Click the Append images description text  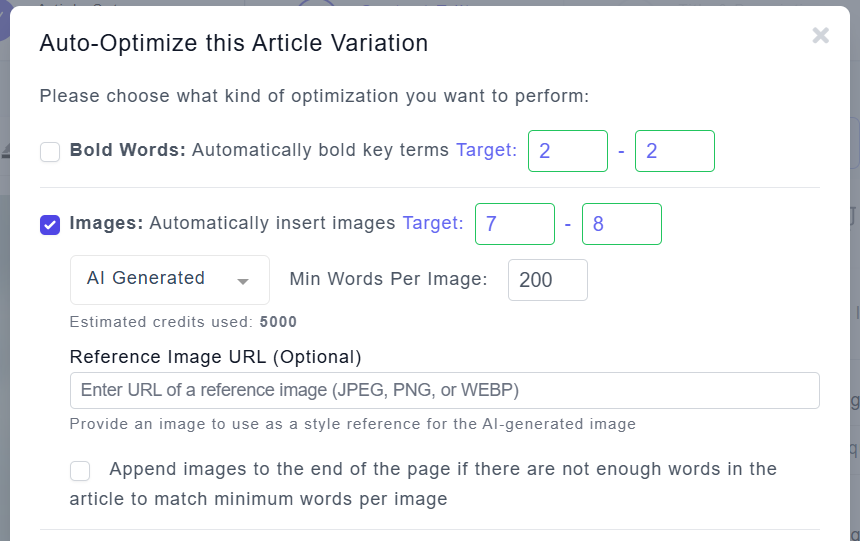[x=440, y=469]
